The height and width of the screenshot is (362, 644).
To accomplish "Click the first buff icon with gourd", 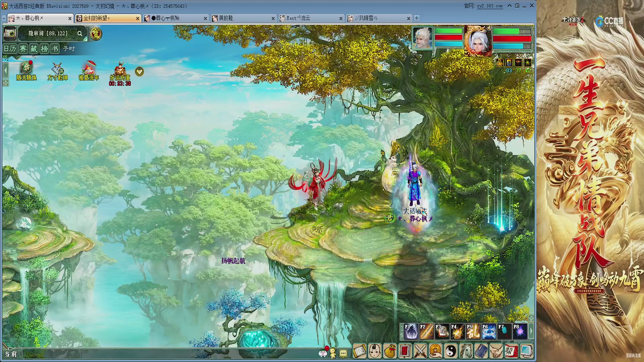I will click(500, 63).
